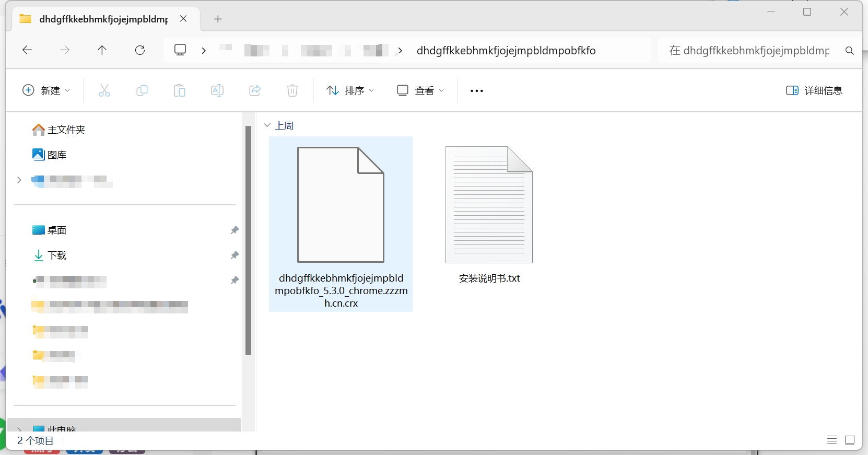Click the This PC monitor icon in address bar

180,50
